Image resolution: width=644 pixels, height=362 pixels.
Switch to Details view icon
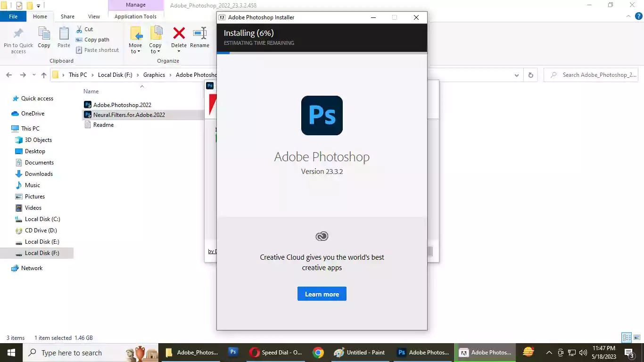click(x=626, y=337)
